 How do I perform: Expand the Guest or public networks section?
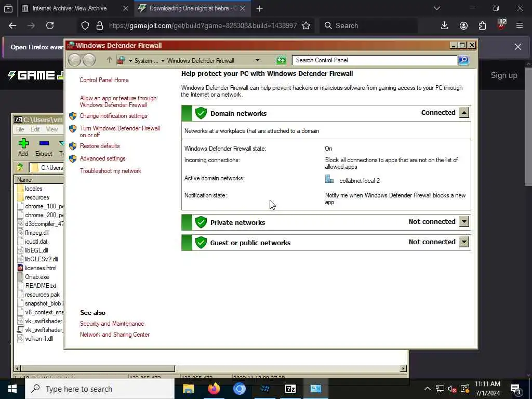(464, 242)
